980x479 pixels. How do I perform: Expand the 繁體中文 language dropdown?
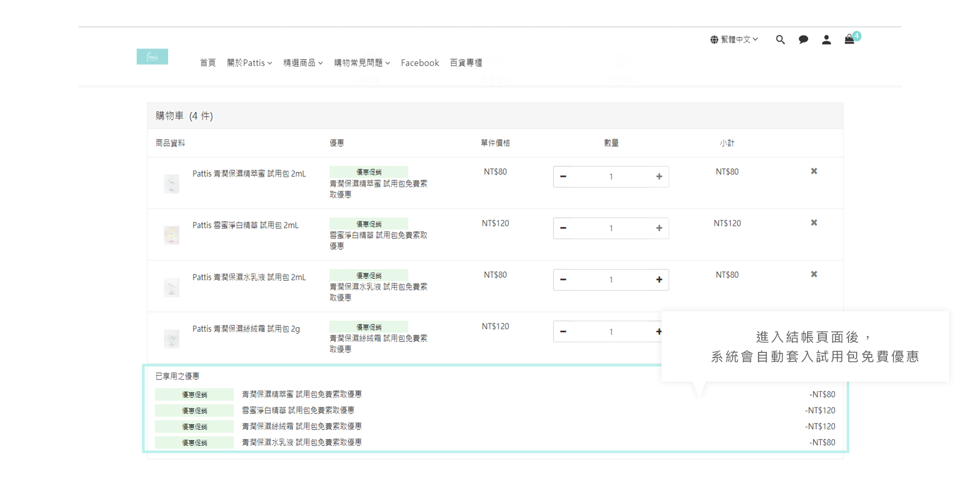pos(734,40)
